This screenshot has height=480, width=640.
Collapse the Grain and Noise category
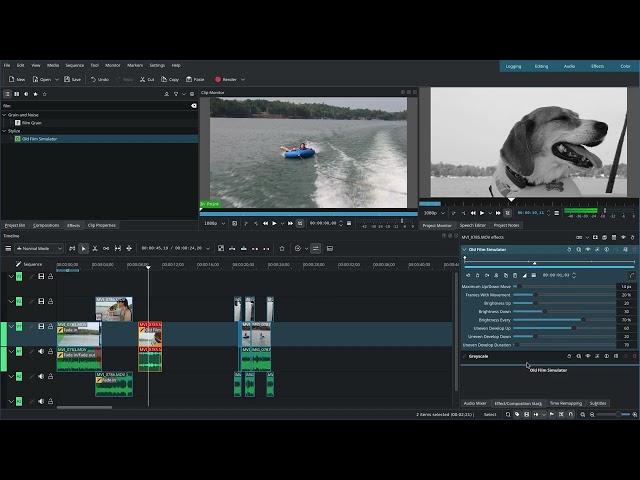(x=4, y=115)
